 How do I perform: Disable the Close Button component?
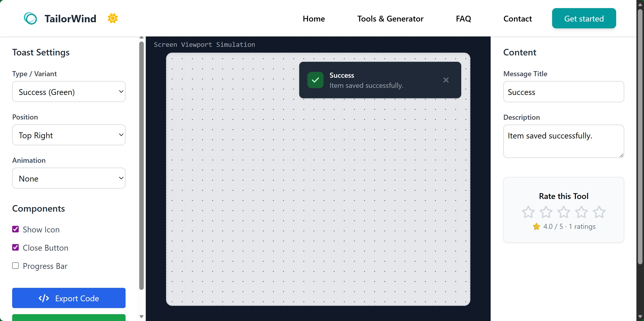coord(15,247)
